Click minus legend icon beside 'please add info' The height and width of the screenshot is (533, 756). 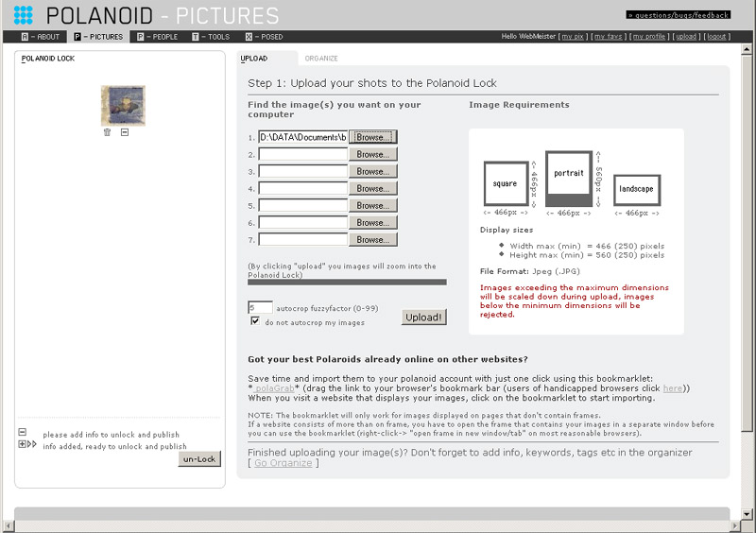point(22,432)
